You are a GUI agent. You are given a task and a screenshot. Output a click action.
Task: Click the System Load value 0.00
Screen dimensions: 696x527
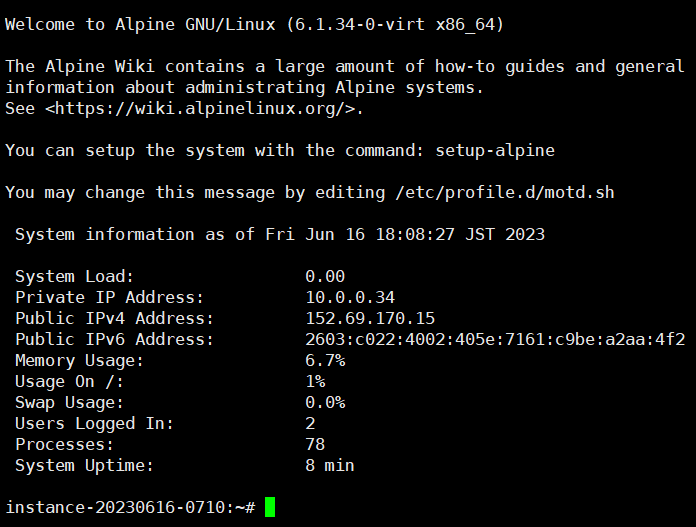[325, 276]
